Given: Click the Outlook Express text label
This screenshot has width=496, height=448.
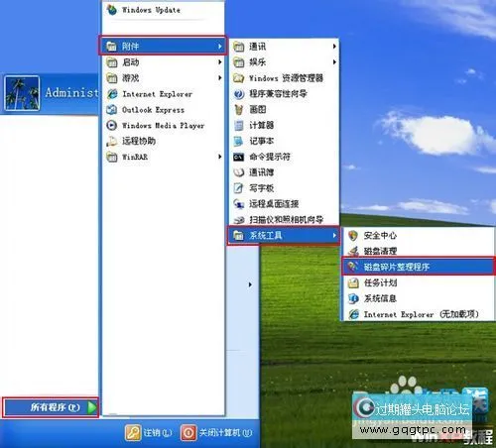Looking at the screenshot, I should coord(153,110).
